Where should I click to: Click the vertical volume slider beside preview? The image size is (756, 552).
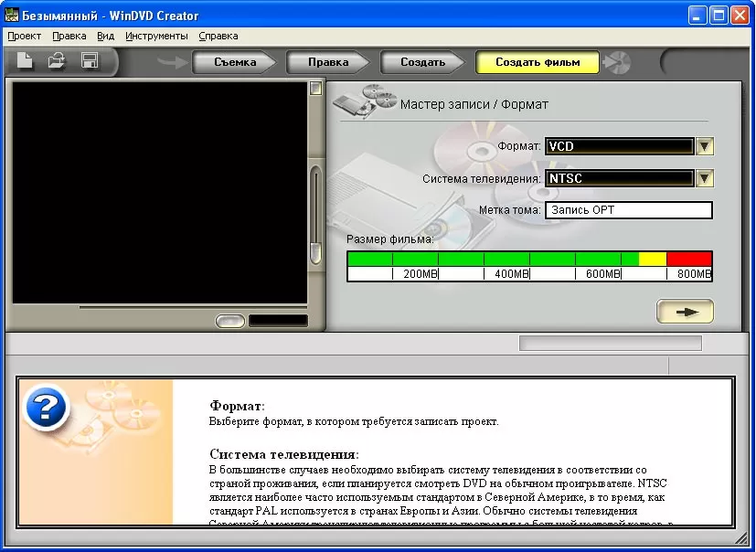coord(315,215)
